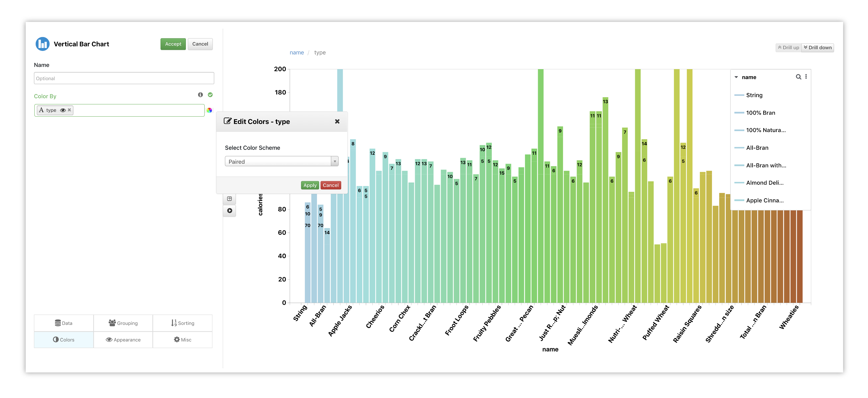Click the type field pill in Color By
868x398 pixels.
55,110
